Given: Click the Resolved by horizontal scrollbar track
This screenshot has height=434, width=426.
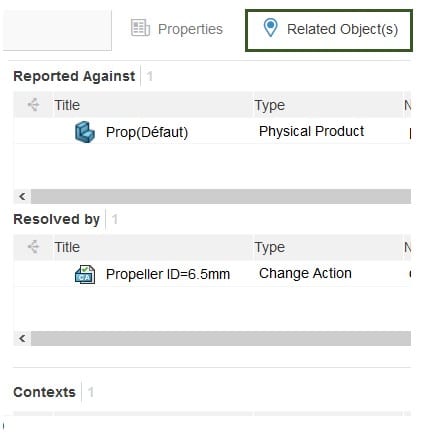Looking at the screenshot, I should click(x=221, y=339).
